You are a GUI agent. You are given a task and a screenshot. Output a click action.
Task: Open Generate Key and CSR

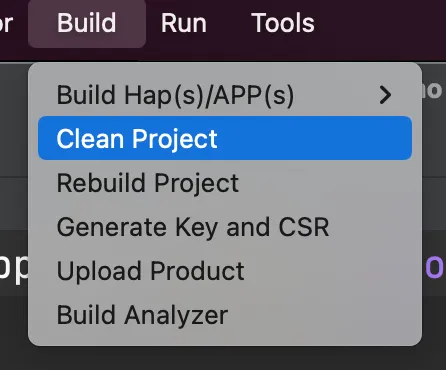(225, 227)
